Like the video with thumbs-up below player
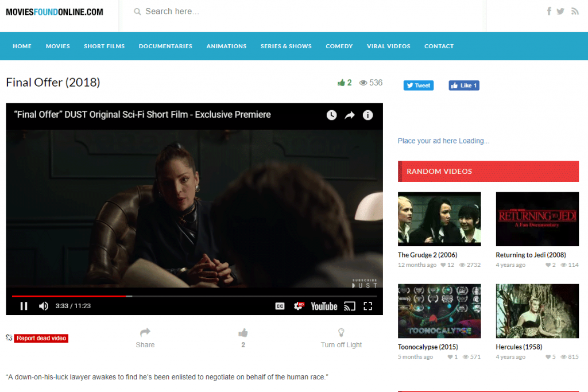 (243, 333)
